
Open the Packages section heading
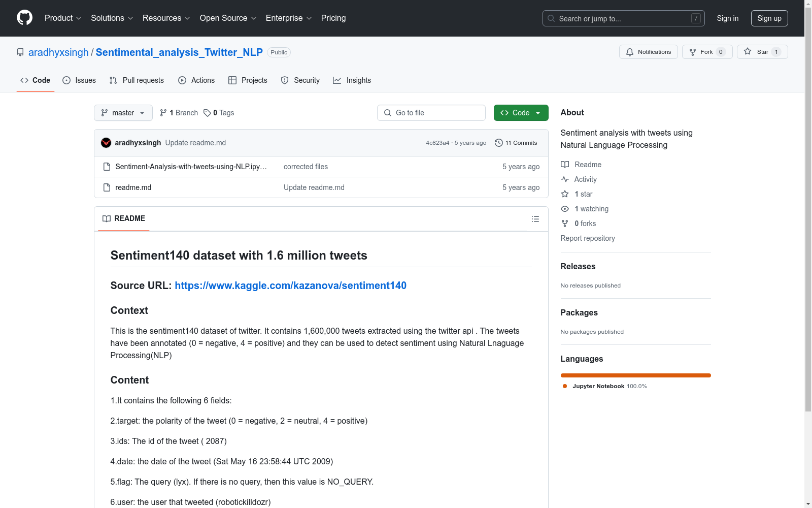[x=579, y=313]
